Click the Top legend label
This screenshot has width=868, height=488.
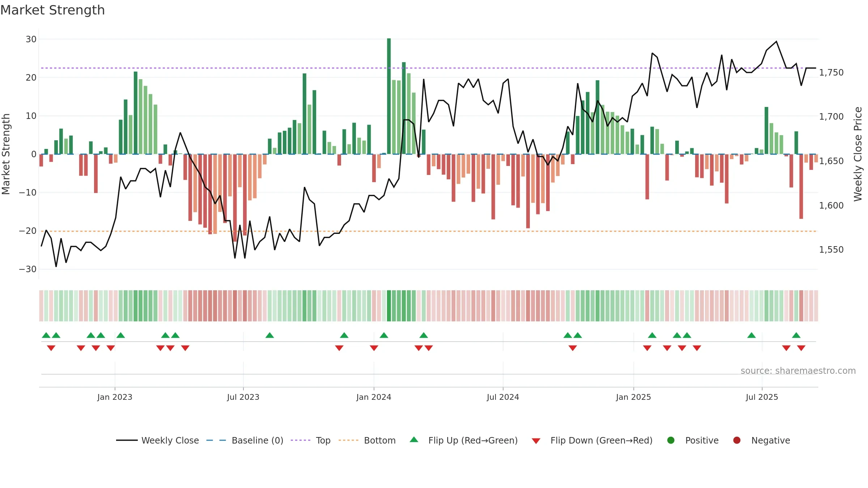point(323,440)
